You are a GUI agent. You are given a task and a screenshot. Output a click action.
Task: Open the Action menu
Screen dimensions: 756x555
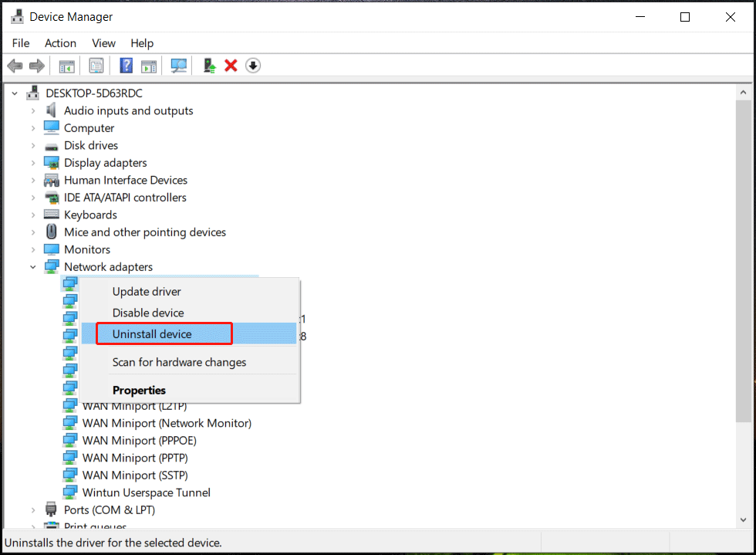pos(60,43)
